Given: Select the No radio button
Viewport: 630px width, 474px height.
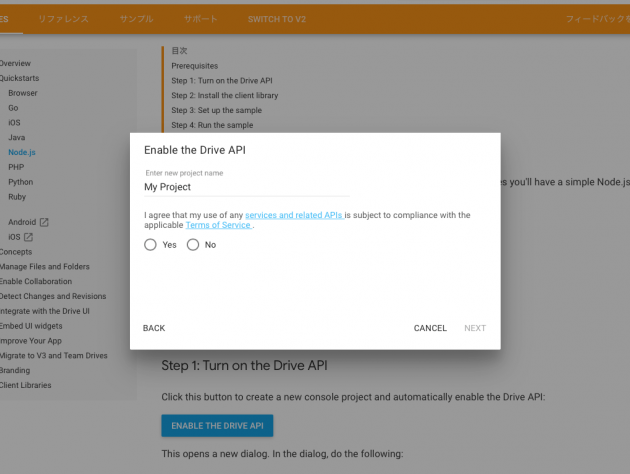Looking at the screenshot, I should 193,245.
